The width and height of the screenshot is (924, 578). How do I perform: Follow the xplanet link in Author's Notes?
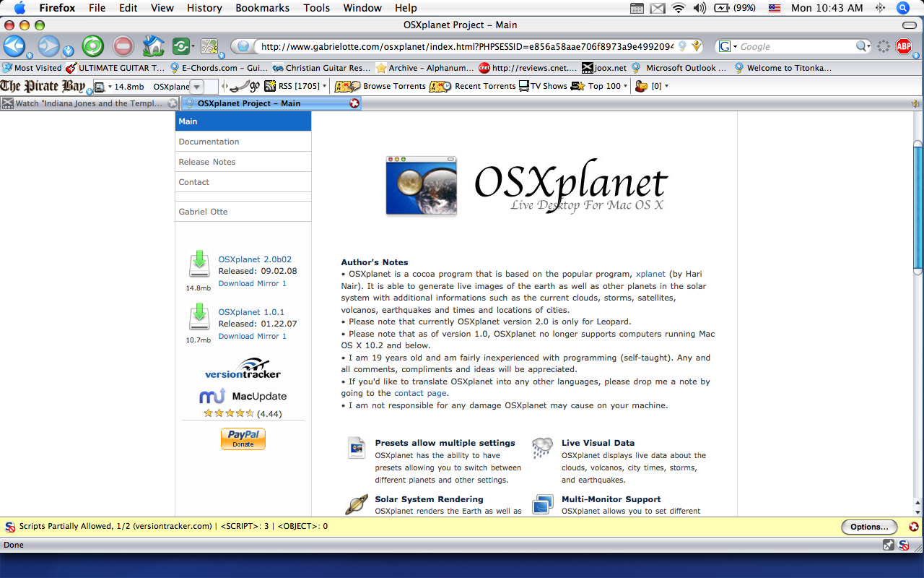coord(650,274)
